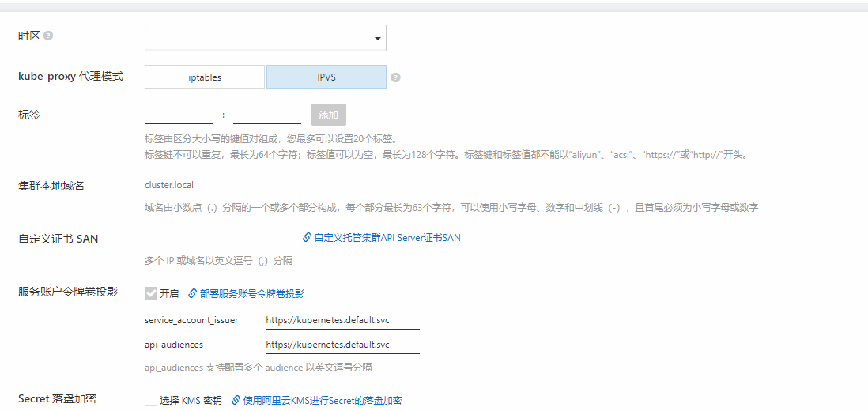Focus the 标签 value input field
Viewport: 868px width, 411px height.
[267, 115]
